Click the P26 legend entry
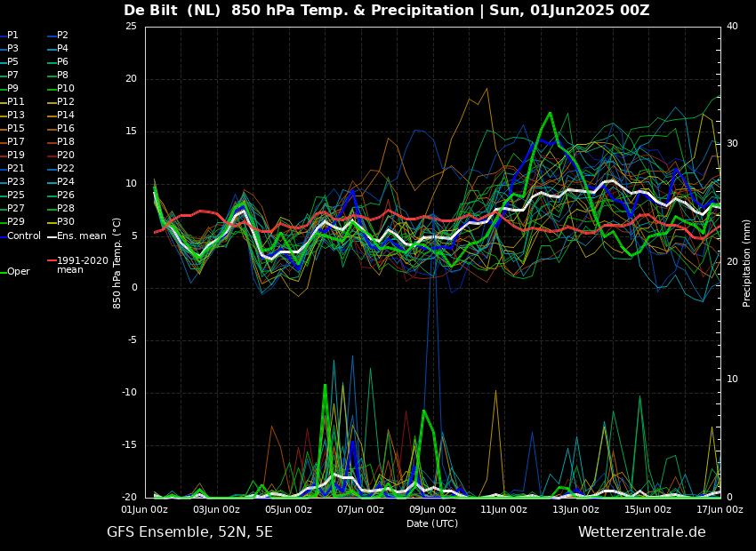 [x=60, y=195]
